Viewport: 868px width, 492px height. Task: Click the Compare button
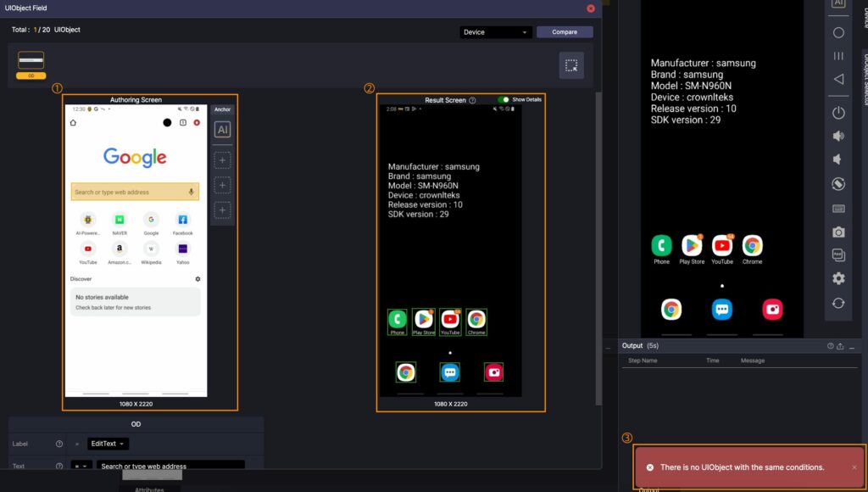565,32
